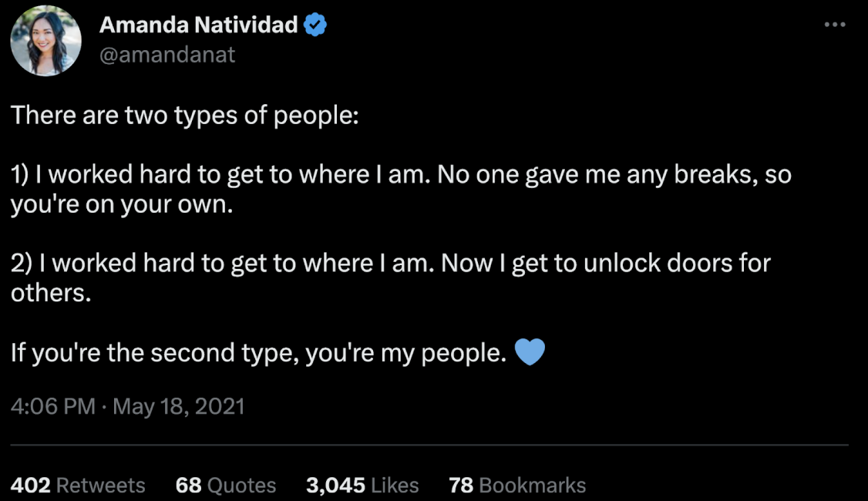
Task: Open Amanda Natividad's profile picture
Action: (x=45, y=41)
